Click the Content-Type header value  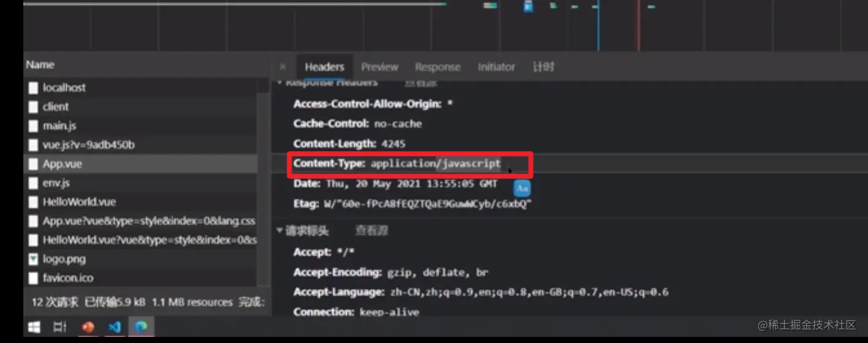click(x=436, y=164)
